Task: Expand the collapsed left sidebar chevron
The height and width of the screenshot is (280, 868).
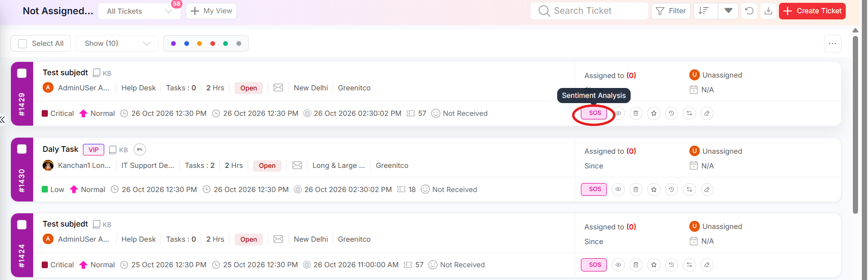Action: (3, 120)
